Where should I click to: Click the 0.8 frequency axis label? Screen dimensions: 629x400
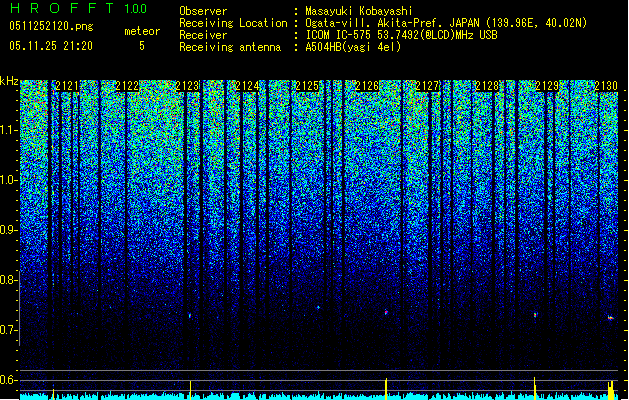coord(9,280)
